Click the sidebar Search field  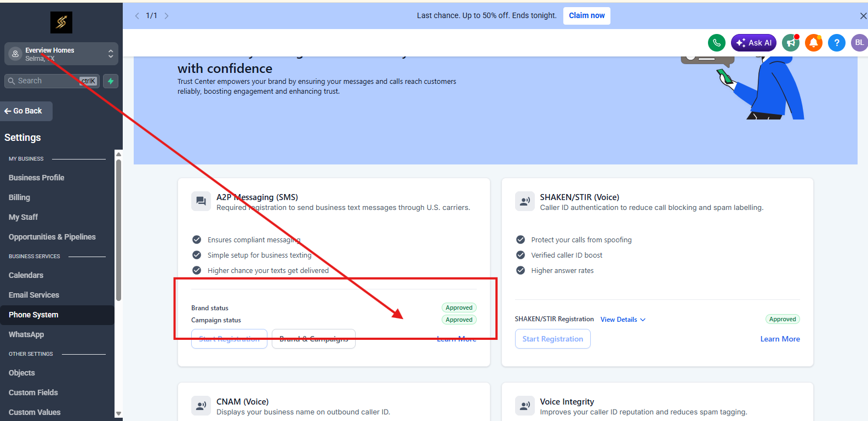pyautogui.click(x=52, y=81)
